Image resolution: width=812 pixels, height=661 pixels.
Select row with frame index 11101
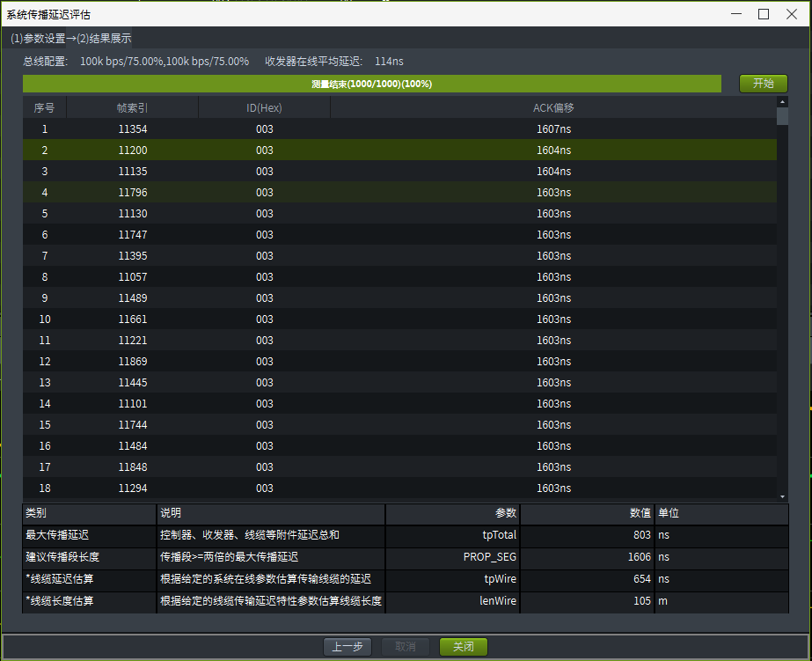[399, 403]
